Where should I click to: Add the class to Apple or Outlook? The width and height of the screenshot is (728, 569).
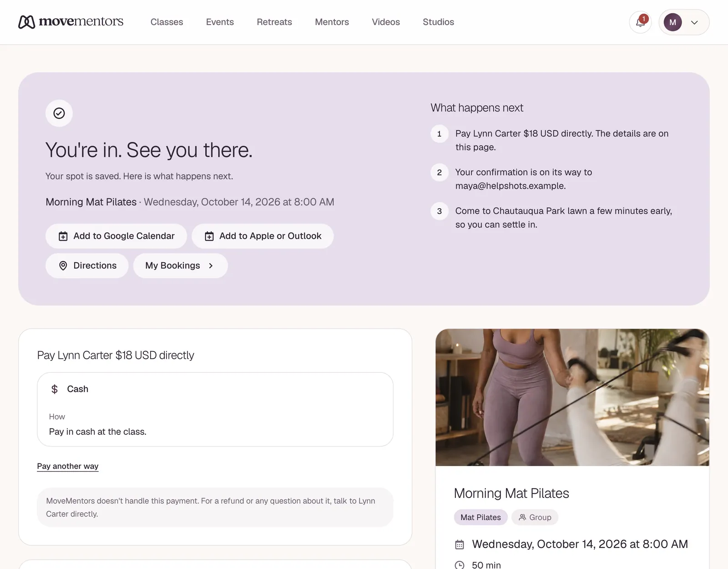click(x=263, y=236)
